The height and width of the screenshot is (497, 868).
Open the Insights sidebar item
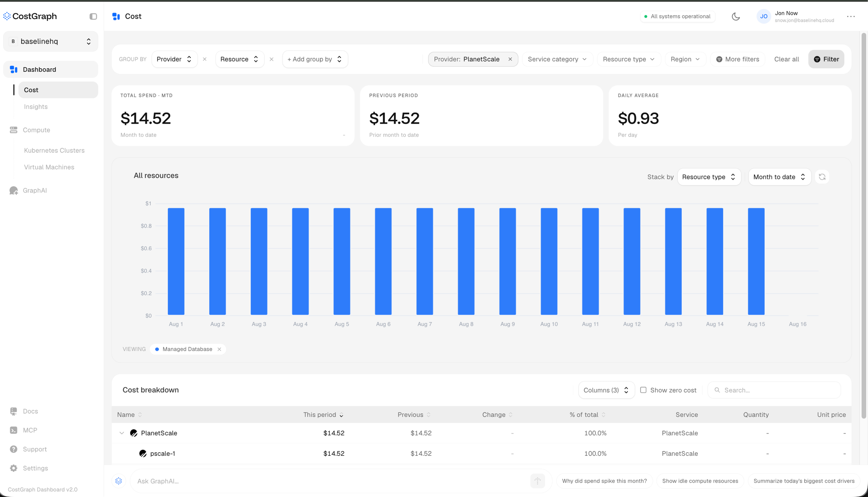click(36, 107)
